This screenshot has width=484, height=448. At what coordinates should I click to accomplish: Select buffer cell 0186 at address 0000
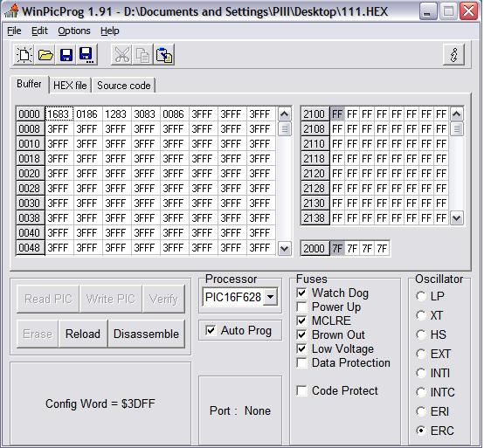click(87, 114)
